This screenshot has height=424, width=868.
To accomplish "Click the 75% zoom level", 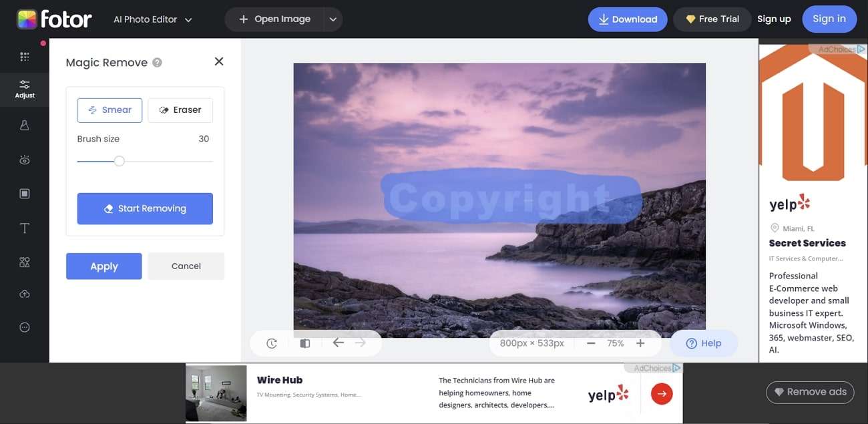I will click(x=616, y=343).
